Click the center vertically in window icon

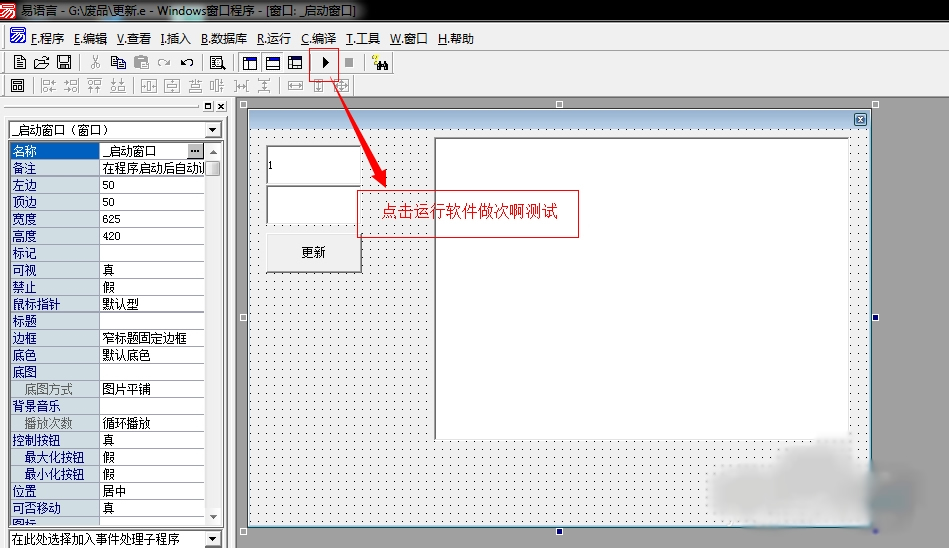click(x=172, y=86)
